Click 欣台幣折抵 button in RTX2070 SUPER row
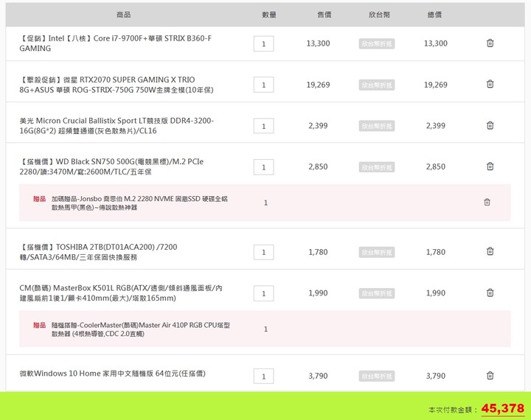This screenshot has height=420, width=531. pyautogui.click(x=377, y=85)
